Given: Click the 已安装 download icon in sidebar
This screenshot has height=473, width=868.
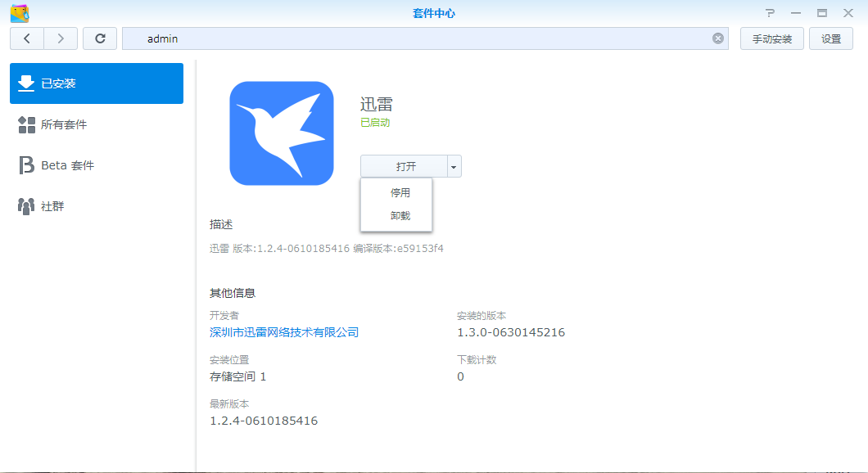Looking at the screenshot, I should 26,83.
